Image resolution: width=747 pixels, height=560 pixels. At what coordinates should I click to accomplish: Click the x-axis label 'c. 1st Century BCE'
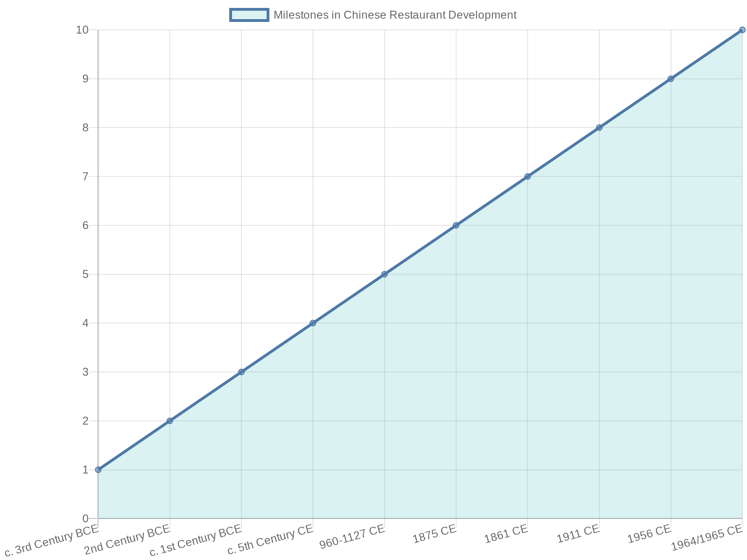pyautogui.click(x=196, y=540)
